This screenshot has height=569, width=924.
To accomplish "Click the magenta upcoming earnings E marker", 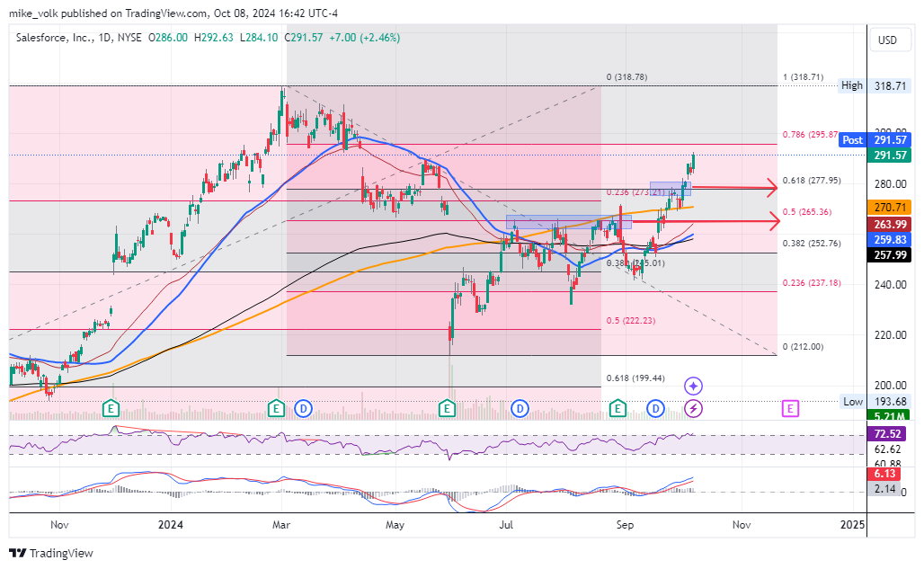I will click(790, 408).
